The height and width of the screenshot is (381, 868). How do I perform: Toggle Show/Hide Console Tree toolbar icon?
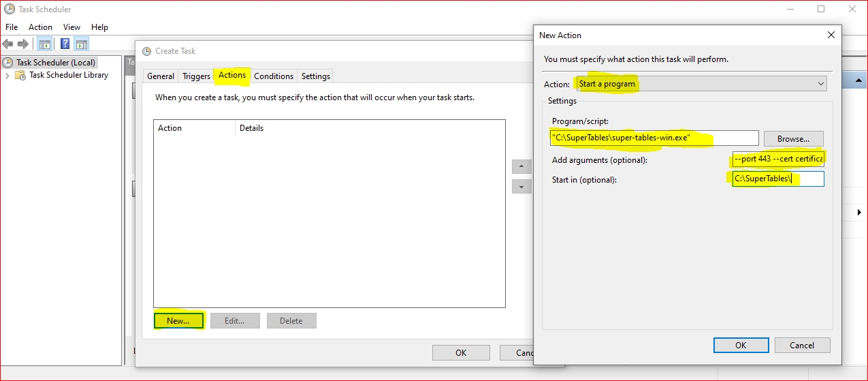click(x=44, y=44)
